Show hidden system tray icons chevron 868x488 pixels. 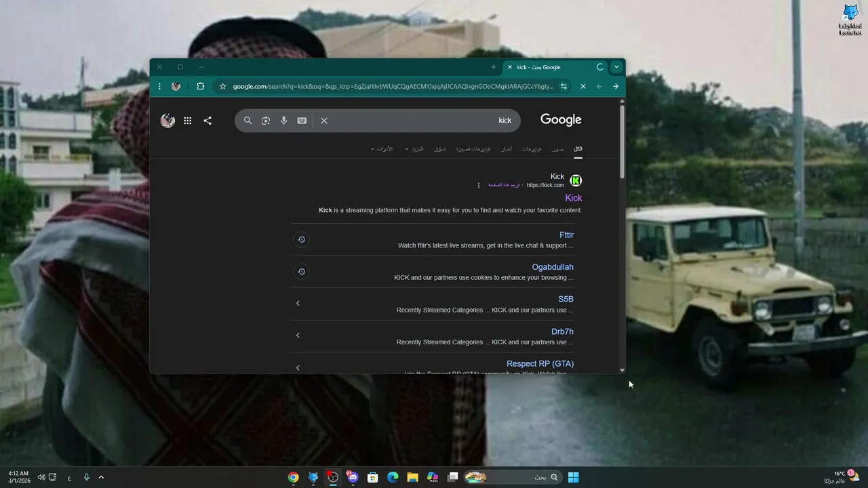click(x=101, y=477)
